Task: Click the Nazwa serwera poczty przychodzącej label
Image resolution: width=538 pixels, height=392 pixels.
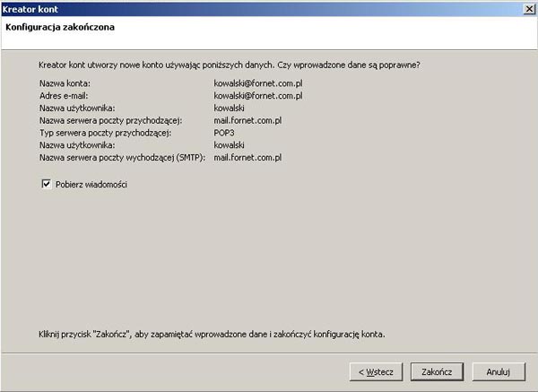Action: [111, 120]
